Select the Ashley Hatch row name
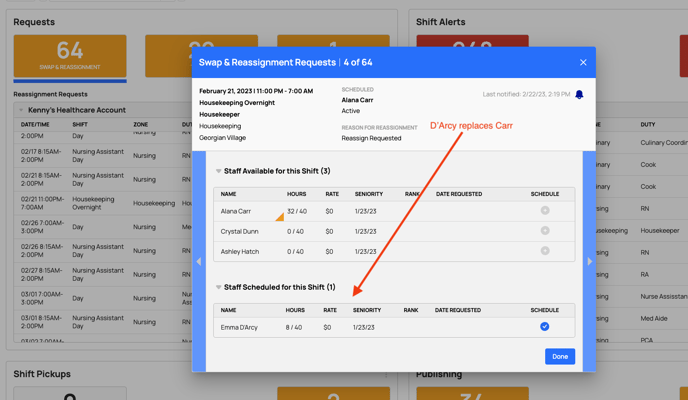688x400 pixels. click(x=240, y=251)
